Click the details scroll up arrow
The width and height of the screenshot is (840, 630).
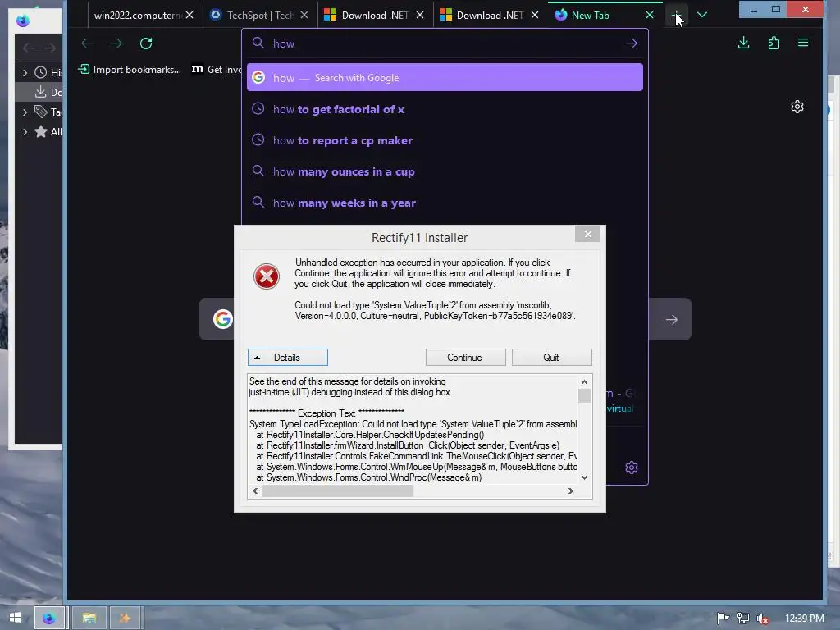point(584,382)
